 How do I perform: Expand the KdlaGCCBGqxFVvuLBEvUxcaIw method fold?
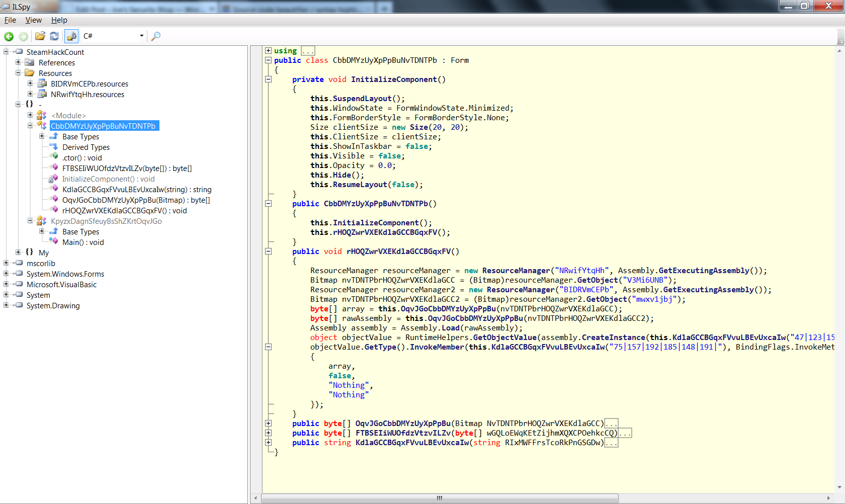coord(268,442)
